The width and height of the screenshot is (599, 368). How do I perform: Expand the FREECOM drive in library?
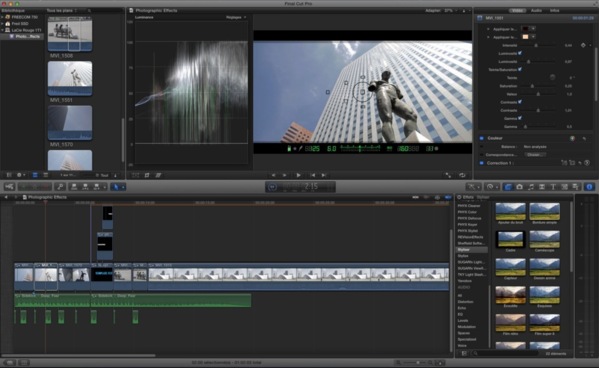tap(2, 17)
